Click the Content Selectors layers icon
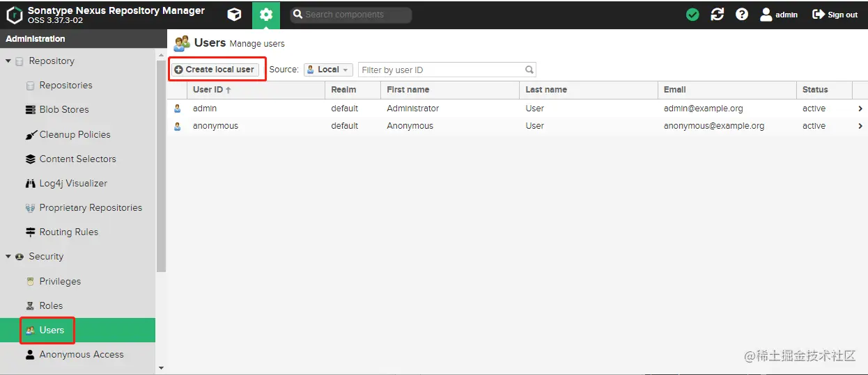The width and height of the screenshot is (868, 375). pyautogui.click(x=30, y=159)
